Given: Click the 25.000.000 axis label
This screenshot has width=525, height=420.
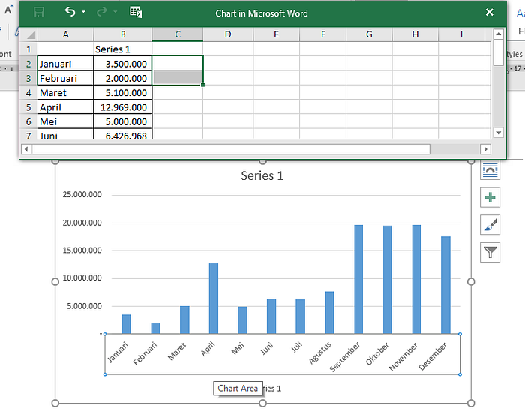Looking at the screenshot, I should pos(82,194).
